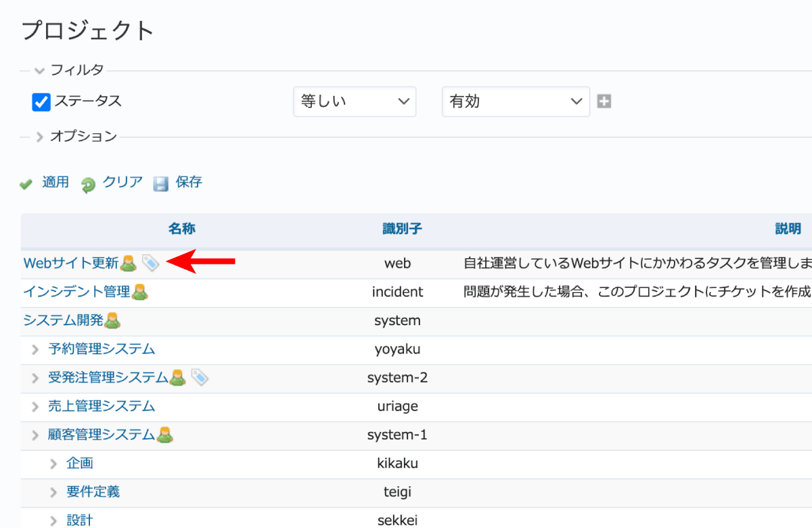The width and height of the screenshot is (812, 528).
Task: Expand the 企画 row chevron
Action: [x=54, y=463]
